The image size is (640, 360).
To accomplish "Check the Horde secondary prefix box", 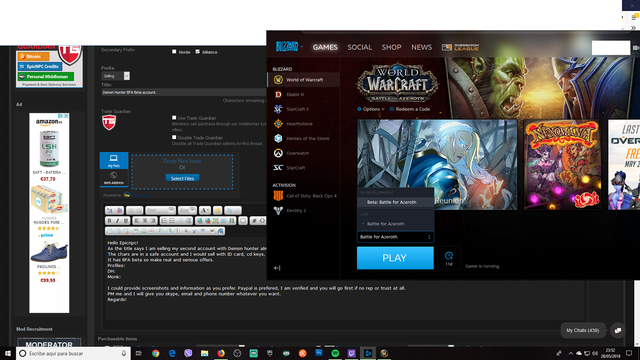I will pos(174,52).
